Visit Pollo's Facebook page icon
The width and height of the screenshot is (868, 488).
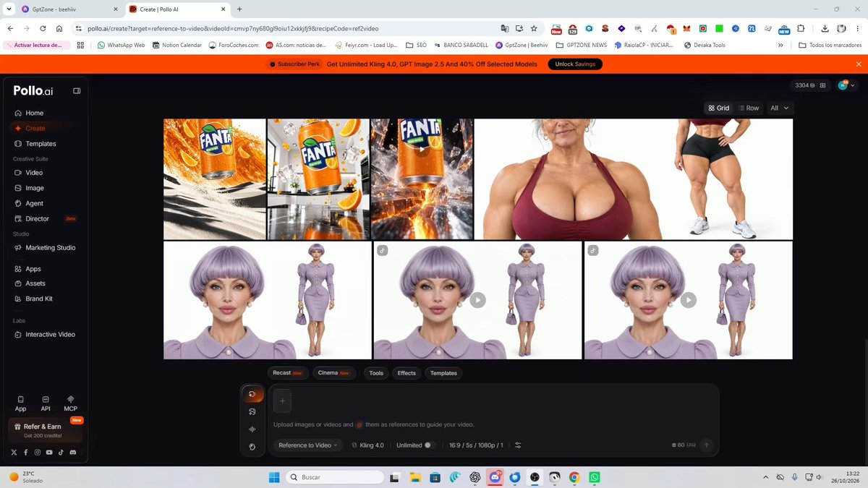click(x=26, y=453)
